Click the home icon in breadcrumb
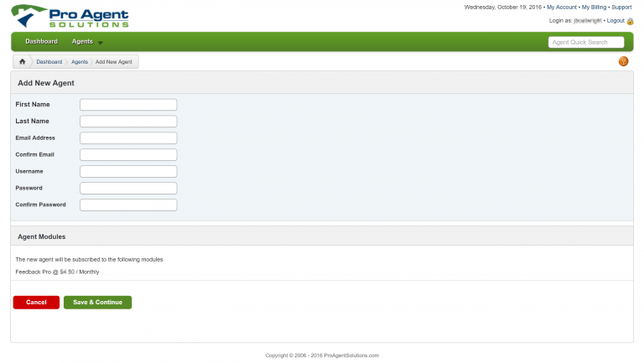644x363 pixels. (22, 62)
